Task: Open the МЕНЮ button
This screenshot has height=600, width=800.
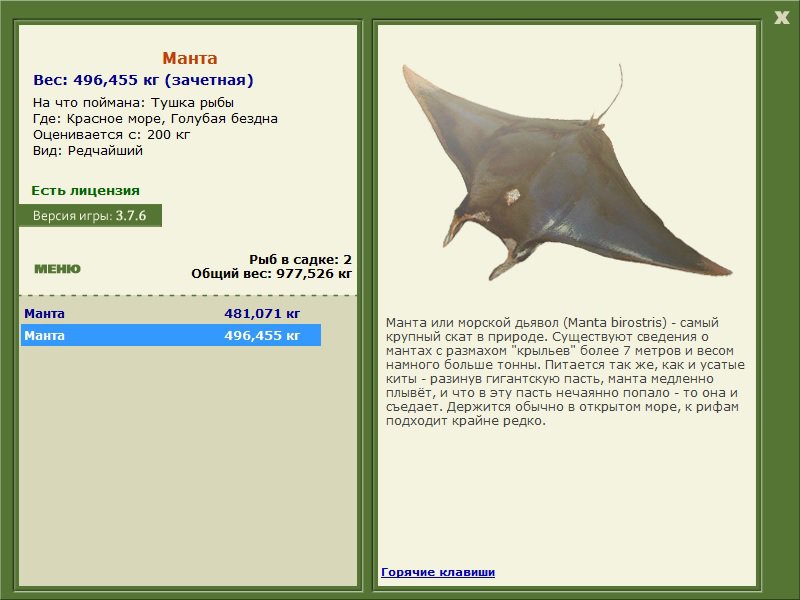Action: (57, 269)
